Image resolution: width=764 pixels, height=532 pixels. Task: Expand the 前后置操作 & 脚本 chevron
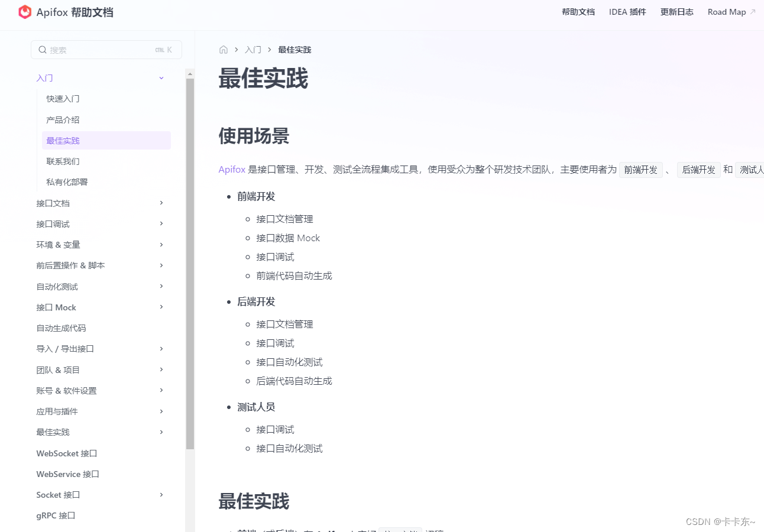(161, 265)
